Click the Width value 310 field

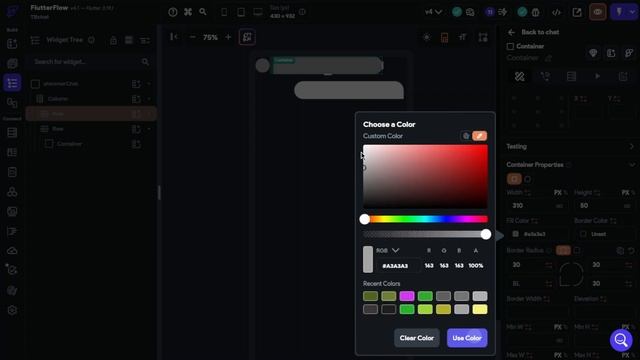tap(536, 205)
